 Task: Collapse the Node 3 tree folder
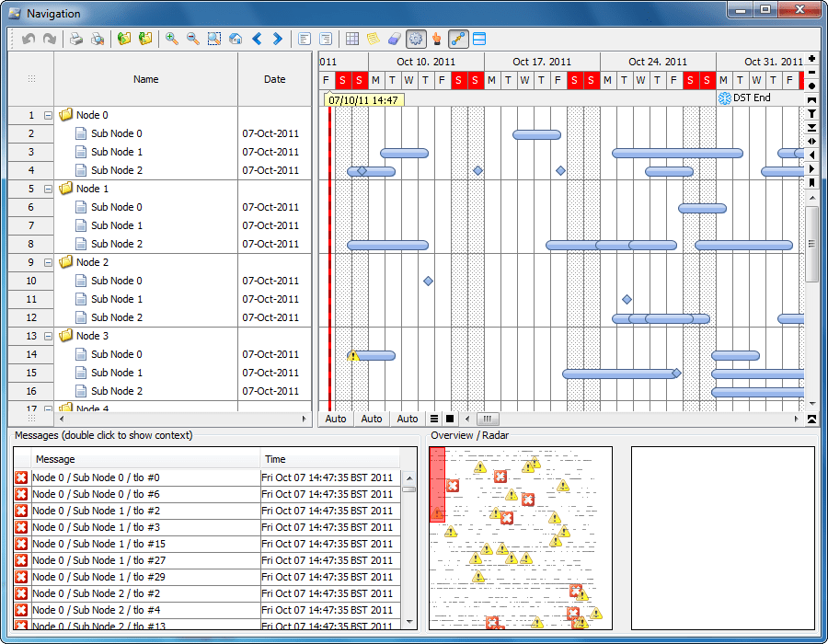pyautogui.click(x=48, y=337)
